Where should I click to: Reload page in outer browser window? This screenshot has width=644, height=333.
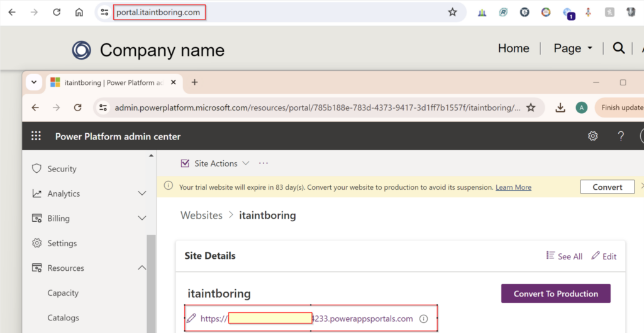point(57,13)
